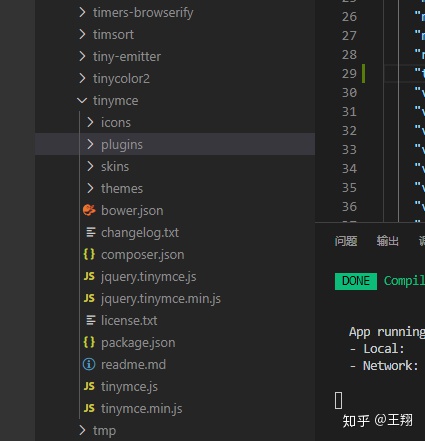Select the tmp folder name
425x441 pixels.
104,430
